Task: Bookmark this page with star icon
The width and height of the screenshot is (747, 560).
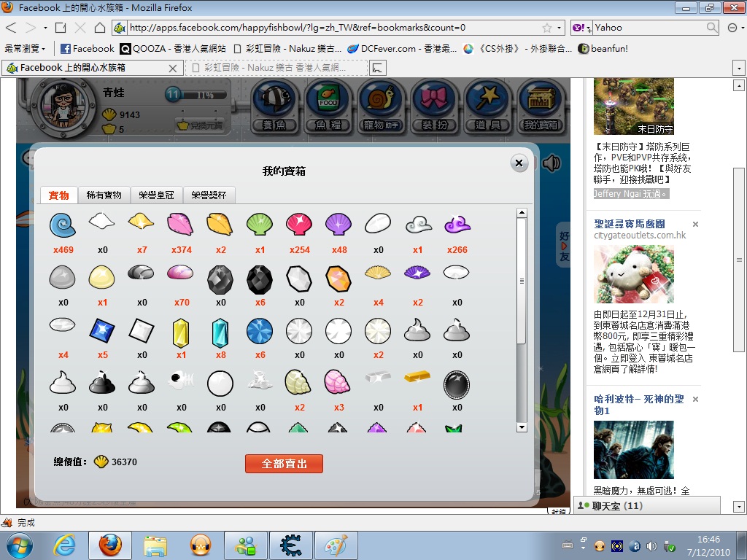Action: [547, 28]
